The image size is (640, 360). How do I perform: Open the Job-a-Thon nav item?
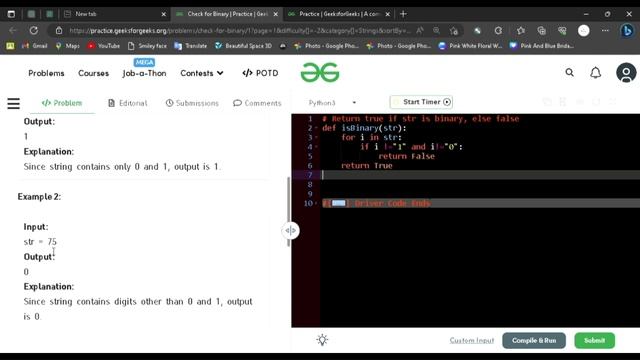pyautogui.click(x=144, y=73)
